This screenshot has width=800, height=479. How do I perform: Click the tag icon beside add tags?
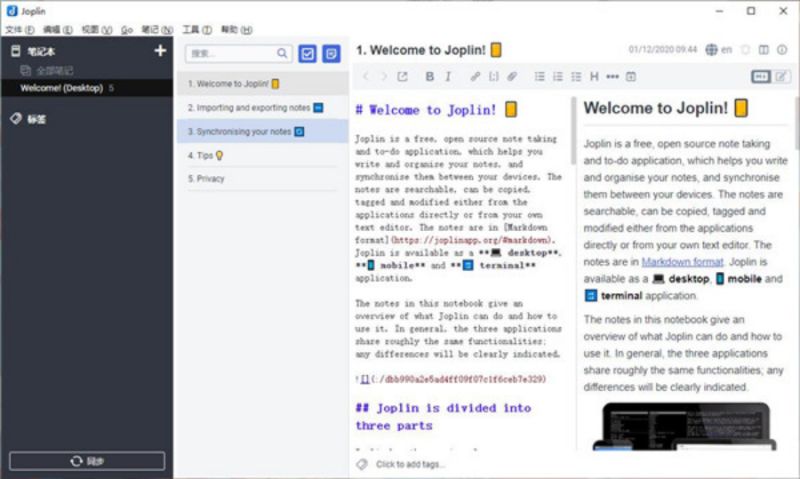(362, 464)
